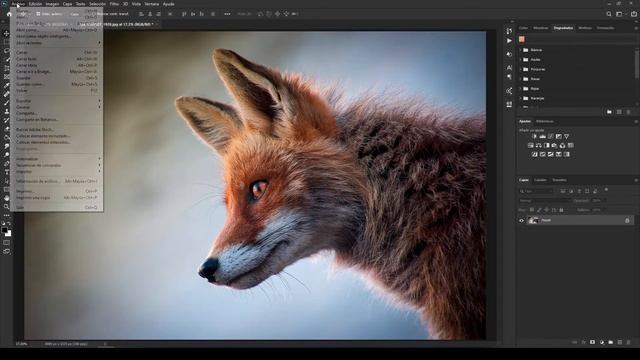Click the Fondo layer thumbnail
This screenshot has height=360, width=640.
click(533, 220)
